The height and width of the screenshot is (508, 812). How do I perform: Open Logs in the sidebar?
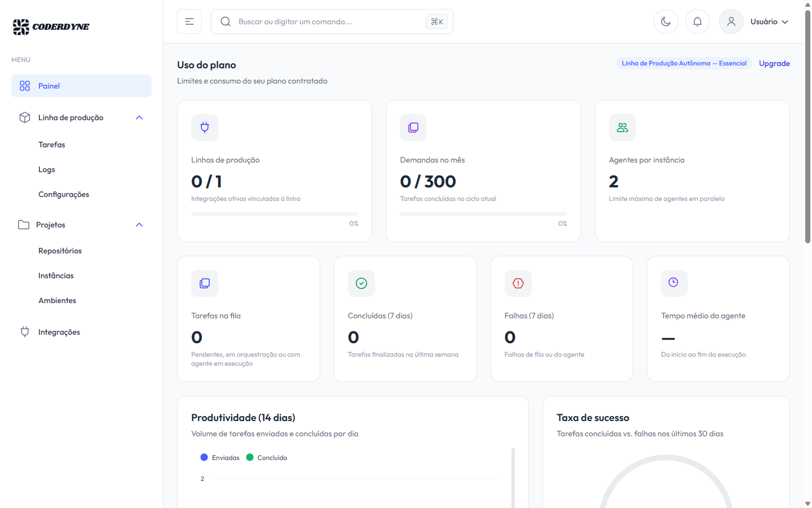(x=47, y=169)
